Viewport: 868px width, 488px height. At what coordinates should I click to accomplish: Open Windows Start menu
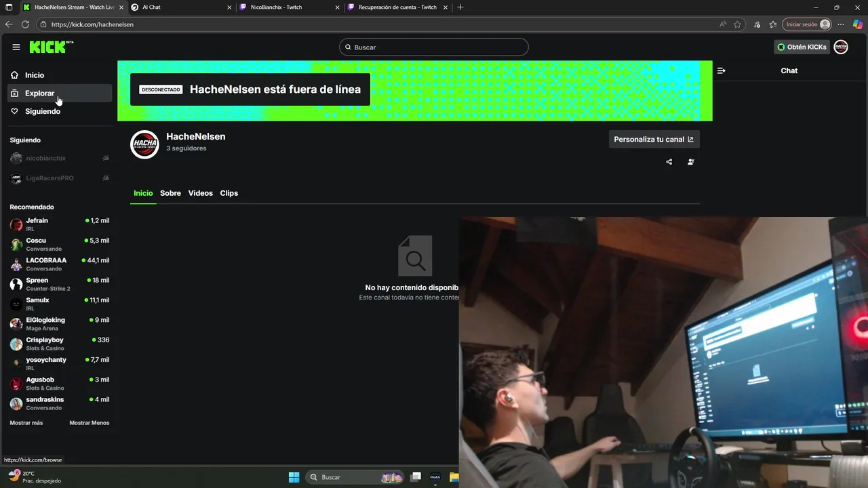click(294, 477)
